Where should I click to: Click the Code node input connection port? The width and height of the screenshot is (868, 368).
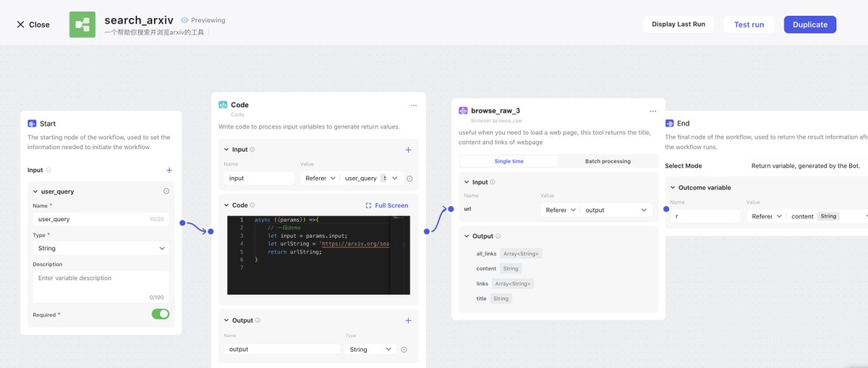point(211,231)
